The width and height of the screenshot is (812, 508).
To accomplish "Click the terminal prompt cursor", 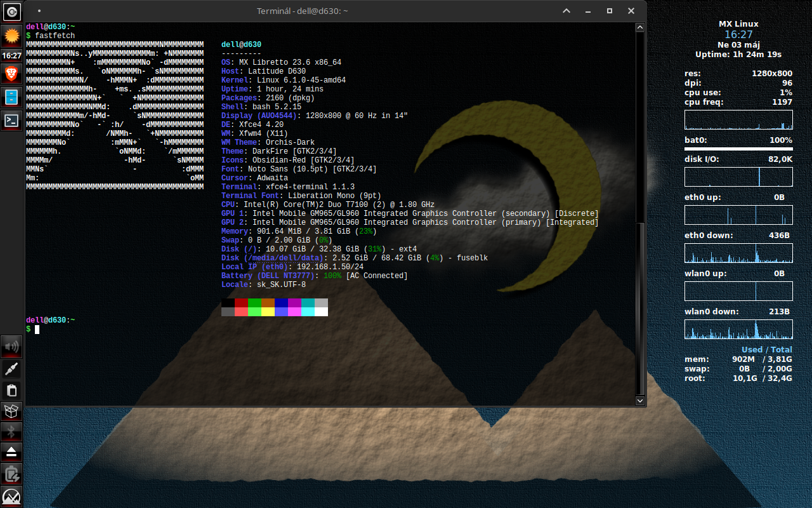I will (37, 329).
